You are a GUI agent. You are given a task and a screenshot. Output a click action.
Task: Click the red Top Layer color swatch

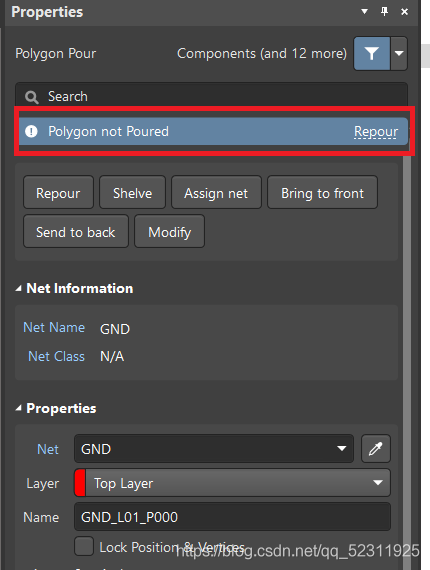[x=80, y=483]
